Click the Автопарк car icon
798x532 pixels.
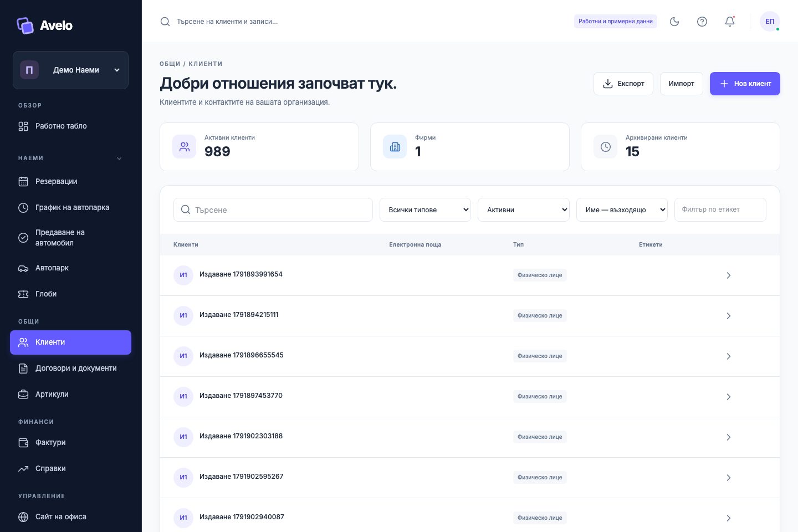23,268
